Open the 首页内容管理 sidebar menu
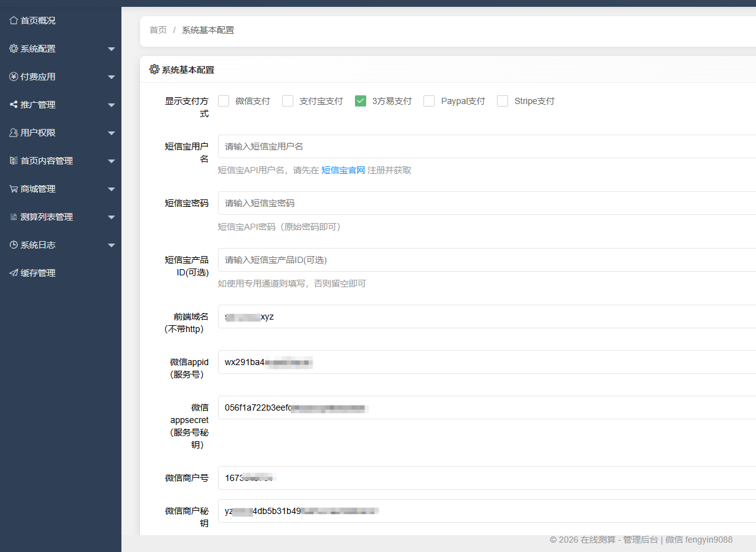Screen dimensions: 756x552 click(x=60, y=161)
